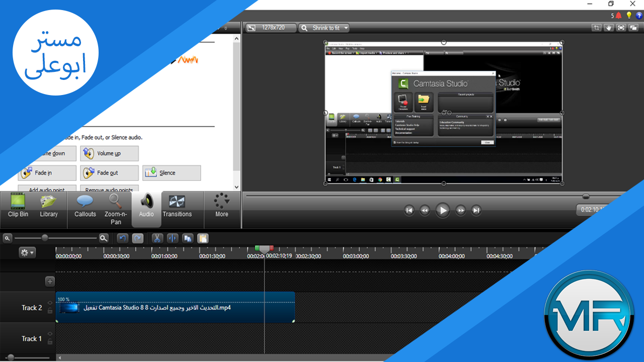Click the Silence audio button
Image resolution: width=644 pixels, height=362 pixels.
point(172,173)
